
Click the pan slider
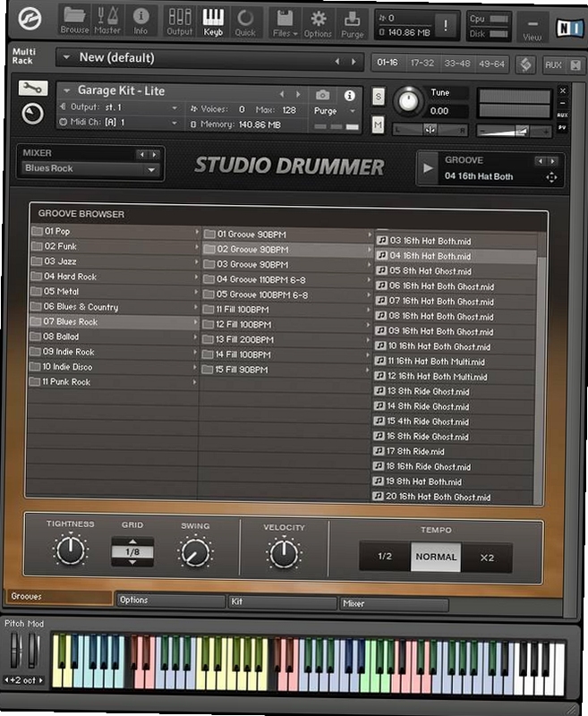tap(430, 130)
